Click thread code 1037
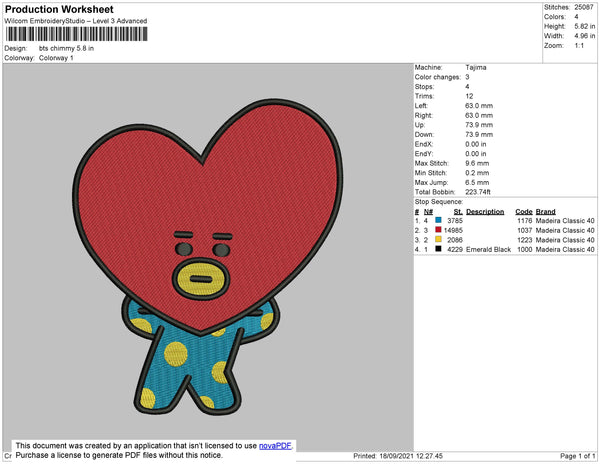600x464 pixels. point(524,230)
